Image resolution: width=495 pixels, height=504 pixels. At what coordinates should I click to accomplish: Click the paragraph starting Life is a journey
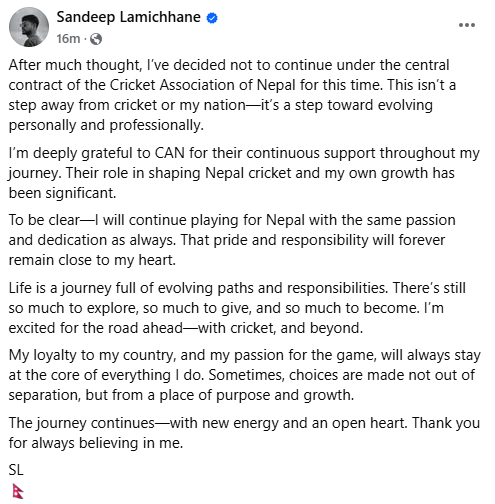pos(237,308)
